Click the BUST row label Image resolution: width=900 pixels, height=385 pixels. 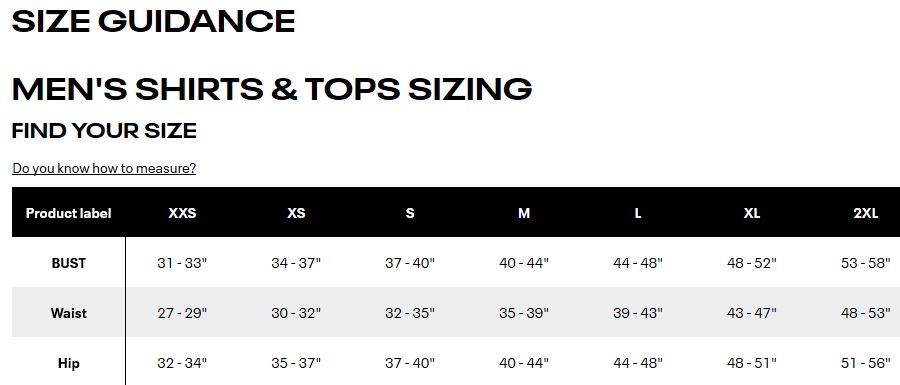point(69,263)
